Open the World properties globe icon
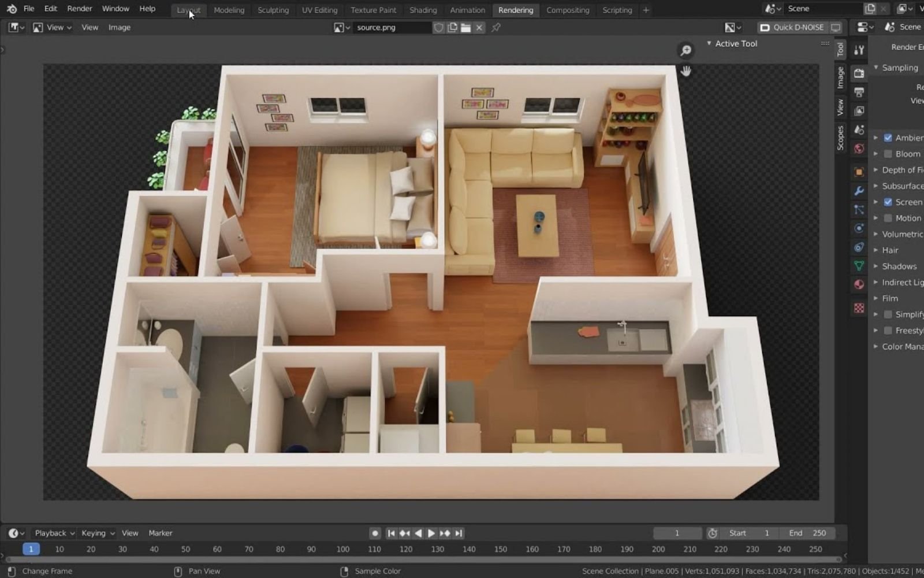This screenshot has height=578, width=924. 859,149
